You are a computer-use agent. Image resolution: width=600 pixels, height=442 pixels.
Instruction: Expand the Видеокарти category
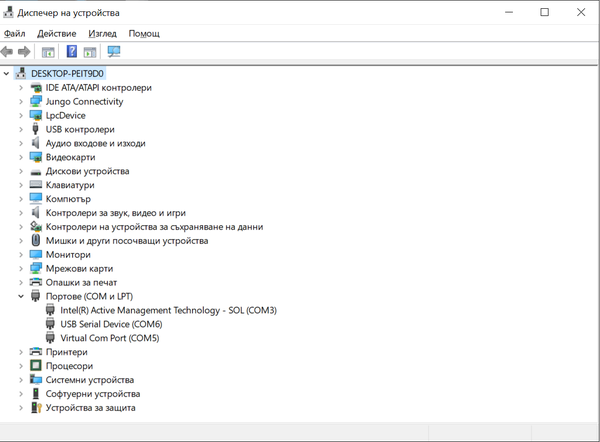pyautogui.click(x=21, y=157)
